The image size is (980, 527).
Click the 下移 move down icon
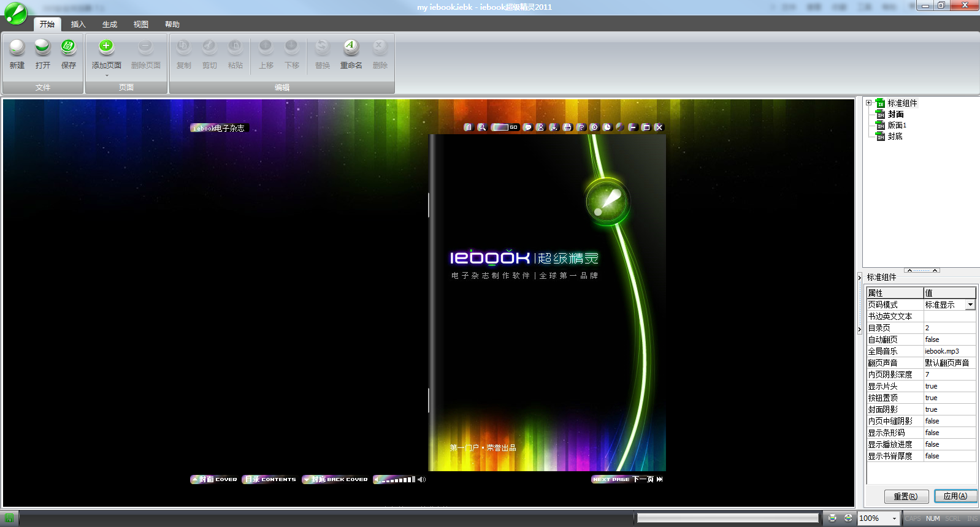coord(291,47)
